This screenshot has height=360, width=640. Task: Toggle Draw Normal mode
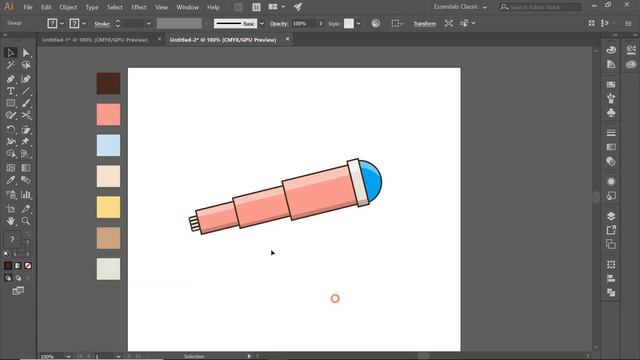[8, 278]
